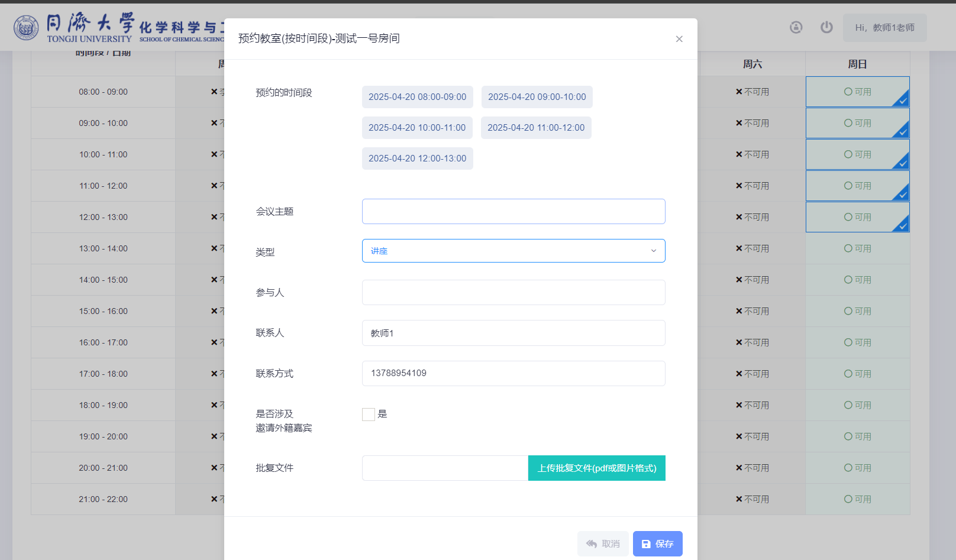Click the Tongji University logo emblem

coord(26,28)
